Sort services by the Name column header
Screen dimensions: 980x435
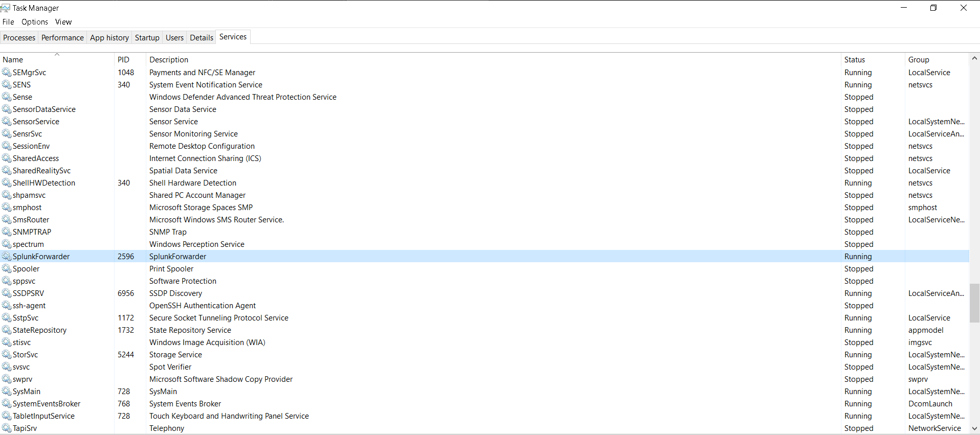pos(13,60)
